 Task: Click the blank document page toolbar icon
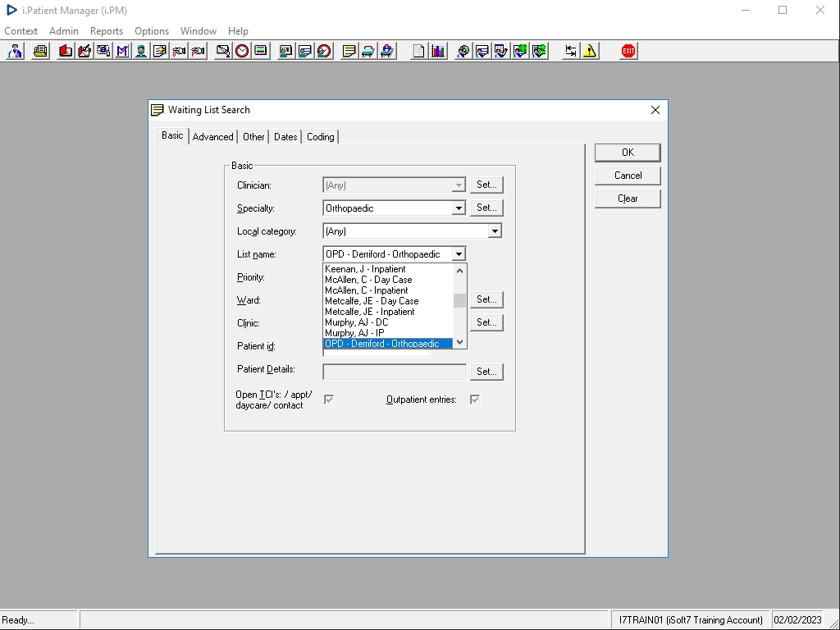click(x=418, y=51)
